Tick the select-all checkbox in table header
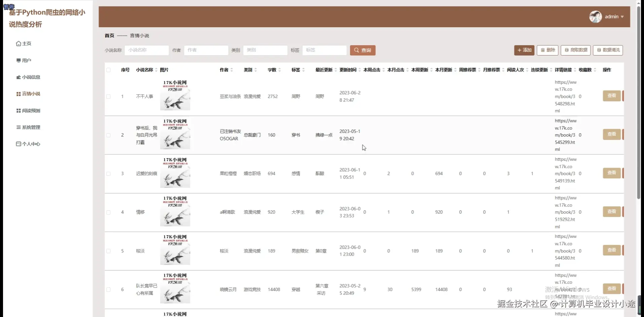 (108, 70)
